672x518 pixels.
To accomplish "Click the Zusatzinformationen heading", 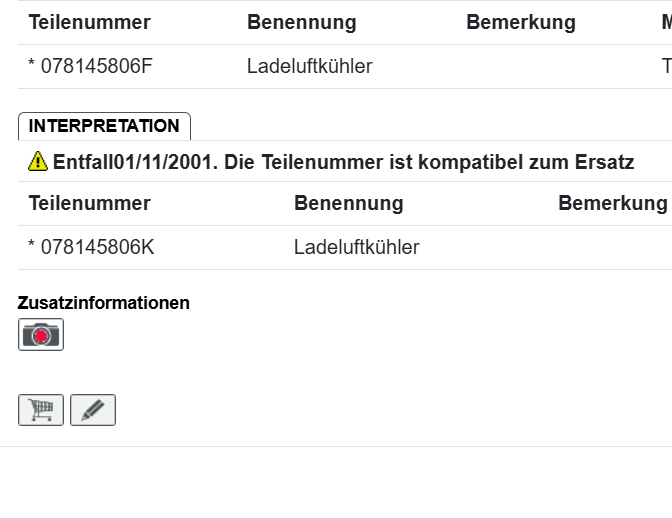I will pyautogui.click(x=103, y=302).
